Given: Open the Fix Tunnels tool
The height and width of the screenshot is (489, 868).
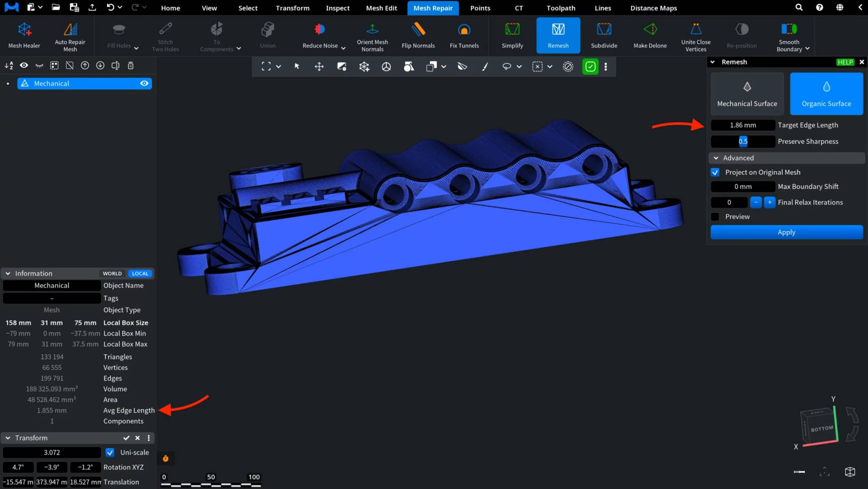Looking at the screenshot, I should point(464,35).
